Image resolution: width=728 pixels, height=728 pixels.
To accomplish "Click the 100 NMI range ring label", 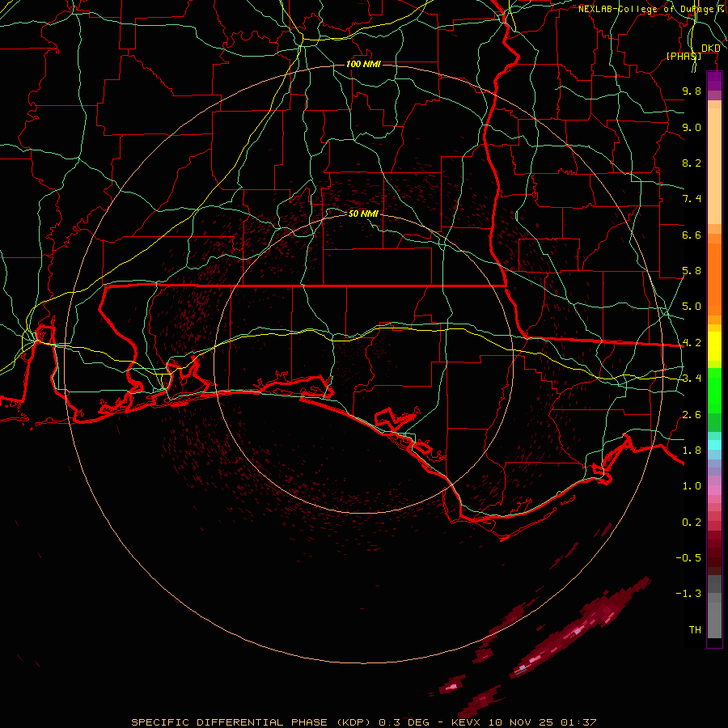I will [x=363, y=64].
